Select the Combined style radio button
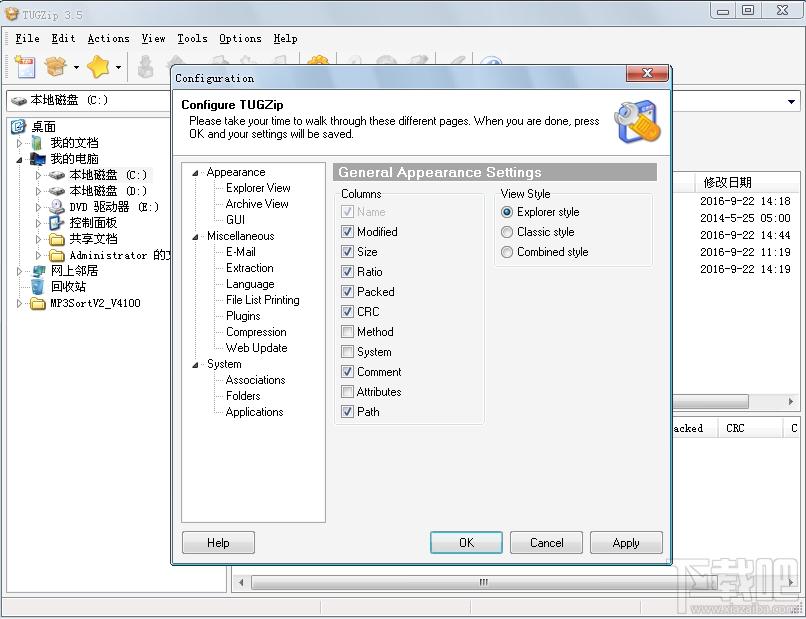 [x=507, y=252]
